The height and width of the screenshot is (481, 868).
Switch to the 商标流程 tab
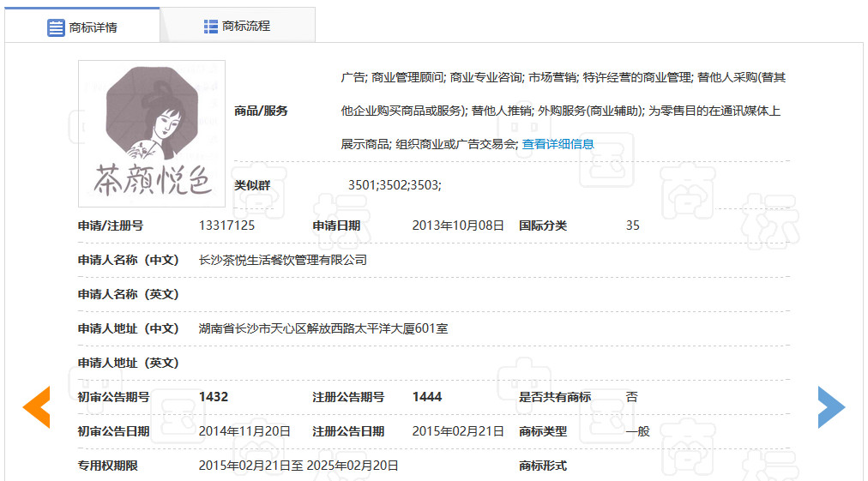238,26
